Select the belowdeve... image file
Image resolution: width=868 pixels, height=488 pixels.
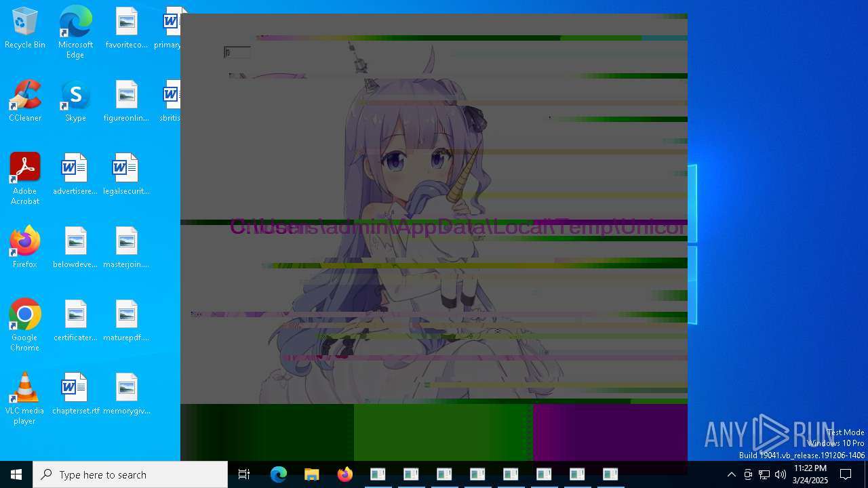[75, 248]
